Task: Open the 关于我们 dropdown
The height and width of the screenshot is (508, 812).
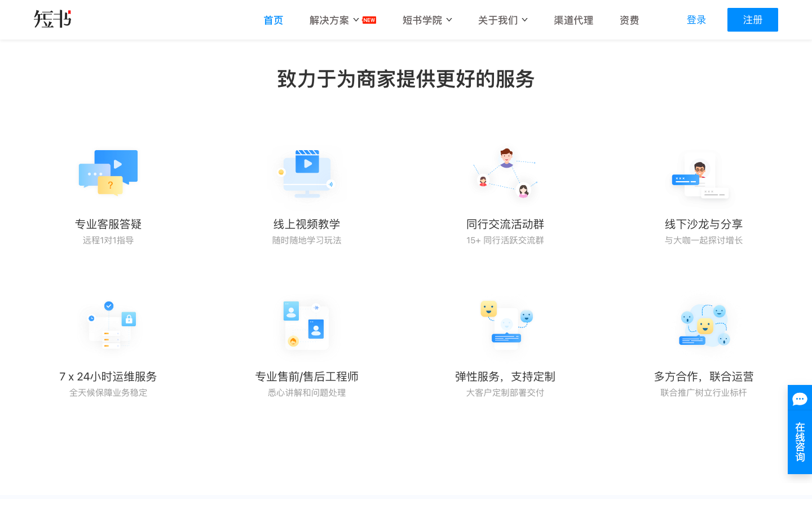Action: point(498,20)
